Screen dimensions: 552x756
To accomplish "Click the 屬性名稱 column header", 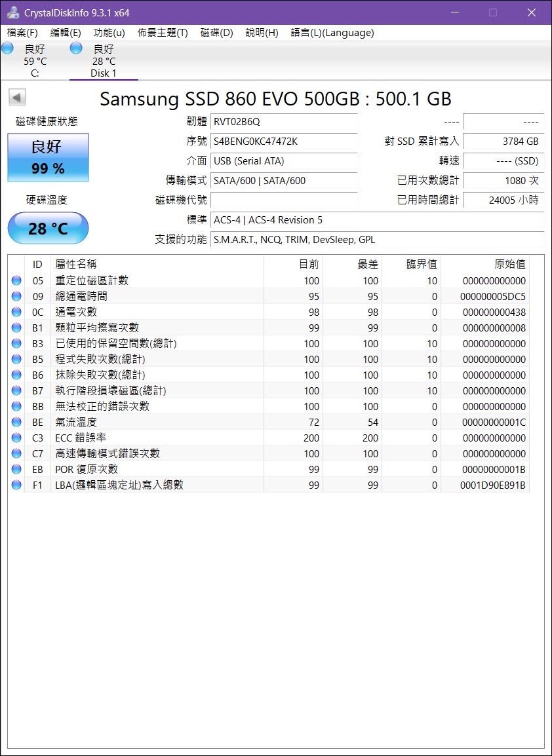I will click(x=76, y=264).
